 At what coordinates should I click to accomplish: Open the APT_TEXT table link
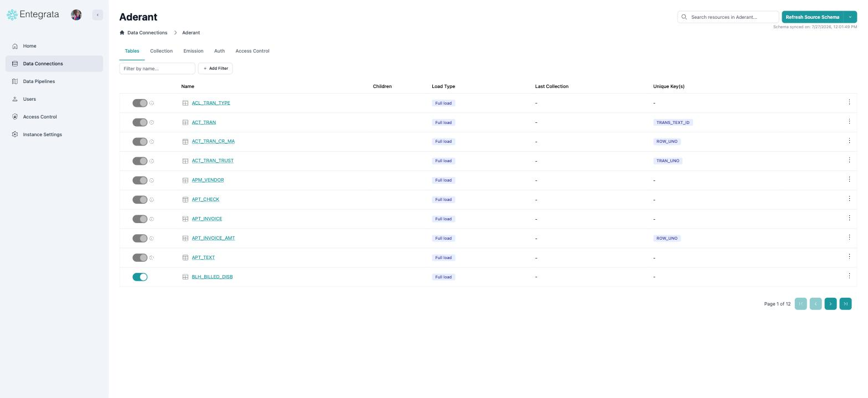(203, 257)
